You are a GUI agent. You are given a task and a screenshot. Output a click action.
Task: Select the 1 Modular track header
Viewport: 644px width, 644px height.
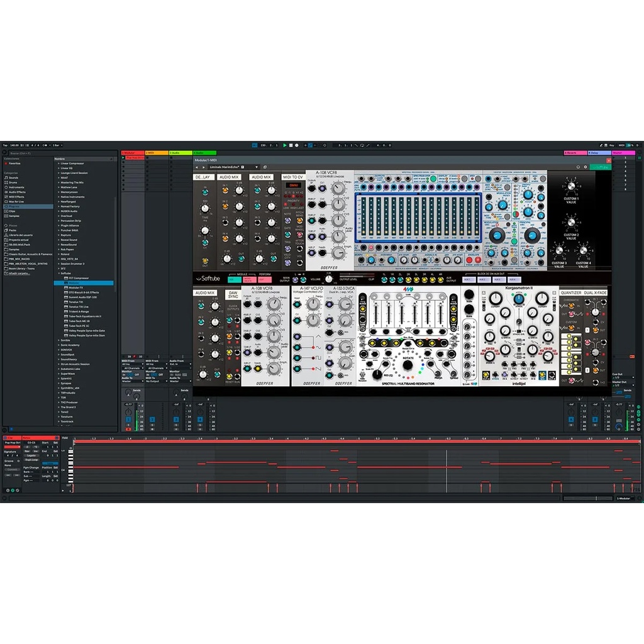pos(133,153)
